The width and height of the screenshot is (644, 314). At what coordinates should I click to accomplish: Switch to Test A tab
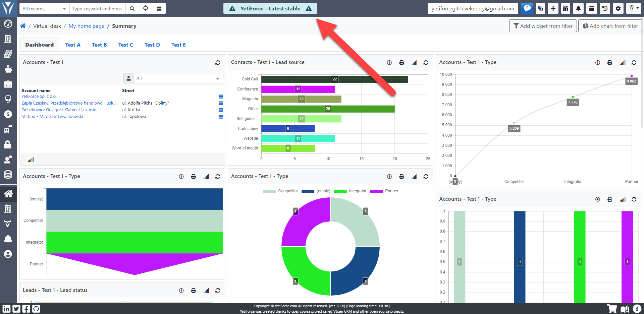pyautogui.click(x=73, y=45)
